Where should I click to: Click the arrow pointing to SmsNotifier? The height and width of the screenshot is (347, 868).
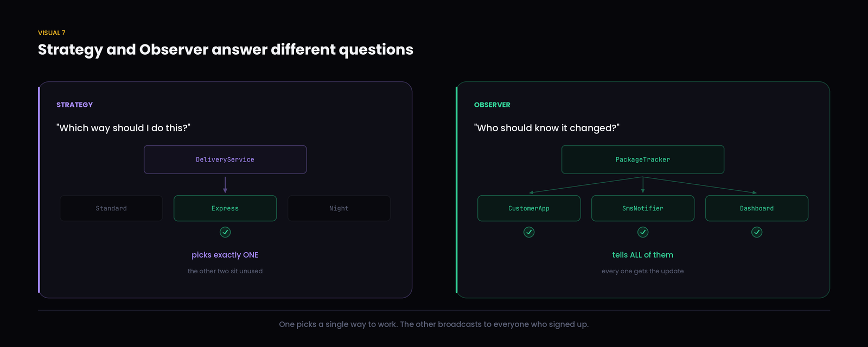click(x=643, y=185)
